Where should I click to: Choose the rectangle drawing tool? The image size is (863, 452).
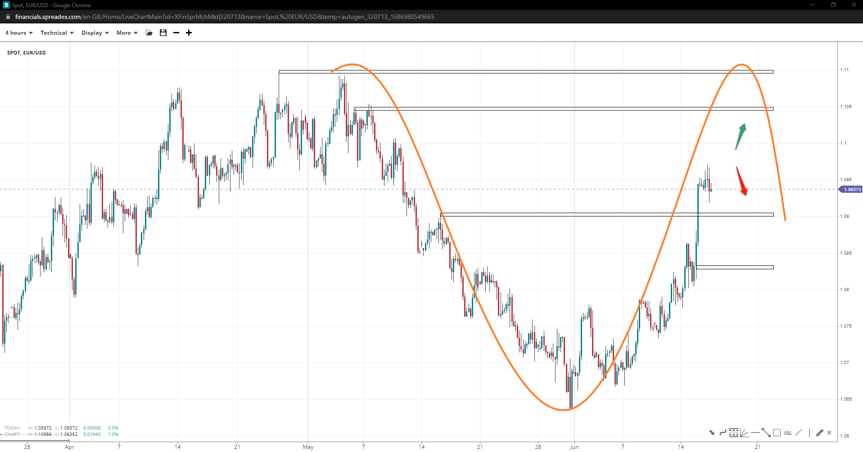point(777,433)
